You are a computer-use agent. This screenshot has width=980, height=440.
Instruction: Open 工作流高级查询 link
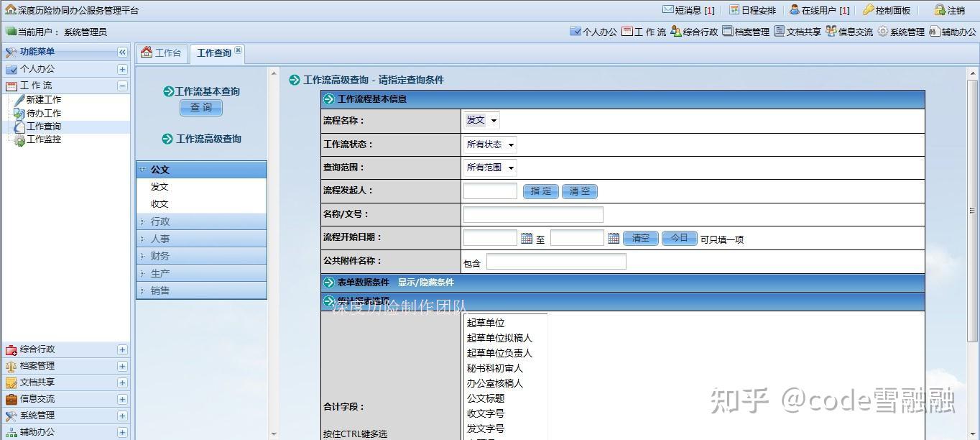click(208, 139)
